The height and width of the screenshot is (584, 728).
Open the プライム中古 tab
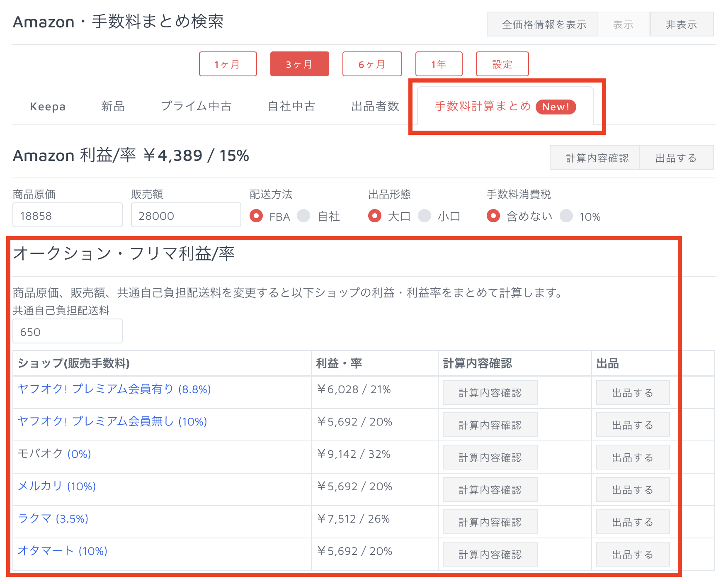[197, 107]
